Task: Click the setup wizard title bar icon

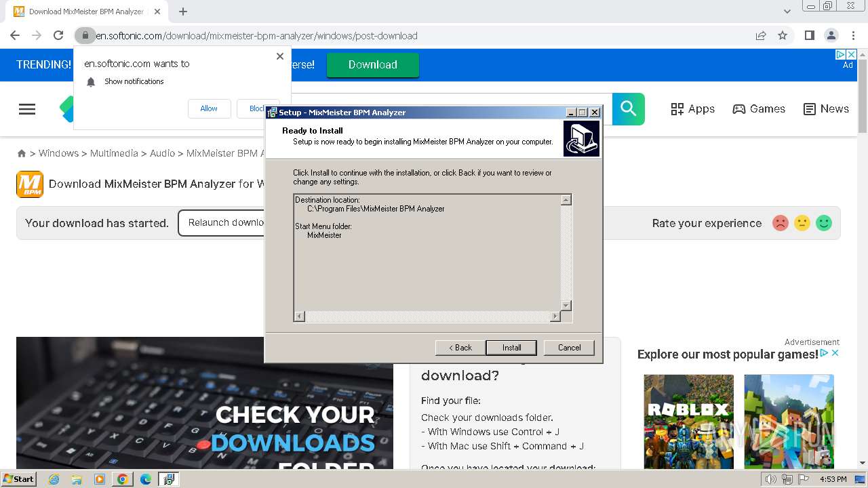Action: [x=272, y=113]
